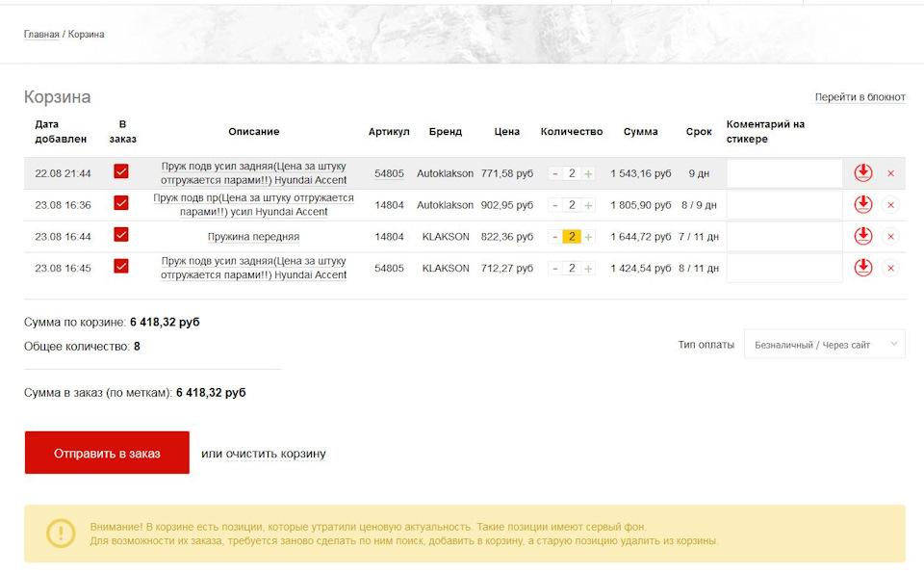Click sticker comment field in 23.08 16:36 row
Viewport: 924px width, 573px height.
[784, 205]
